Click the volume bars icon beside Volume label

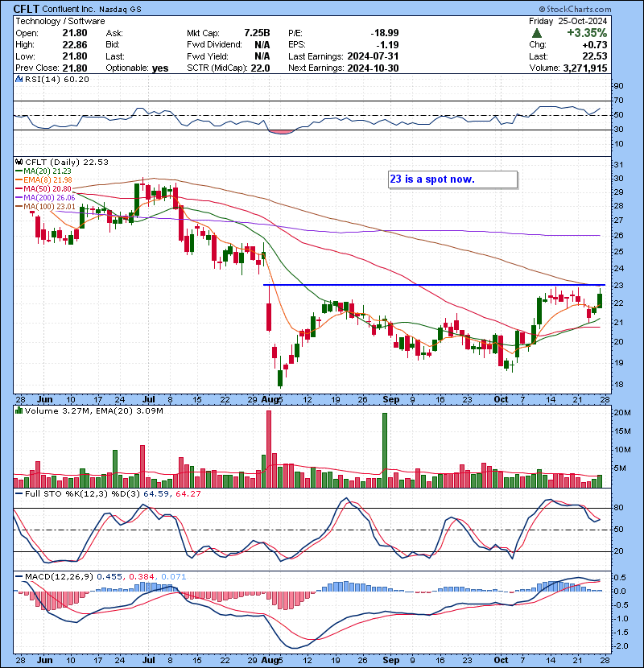point(19,410)
